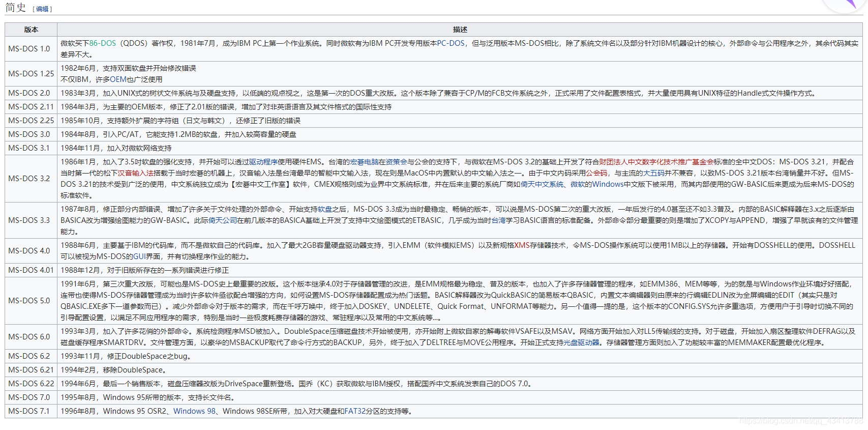Click the 描述 column header
Viewport: 868px width, 430px height.
click(460, 30)
